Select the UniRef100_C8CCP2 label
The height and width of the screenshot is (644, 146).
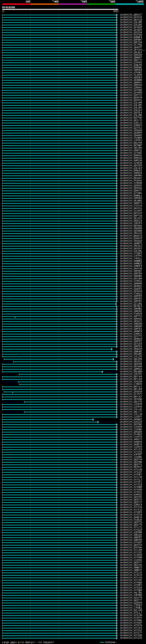pos(131,374)
